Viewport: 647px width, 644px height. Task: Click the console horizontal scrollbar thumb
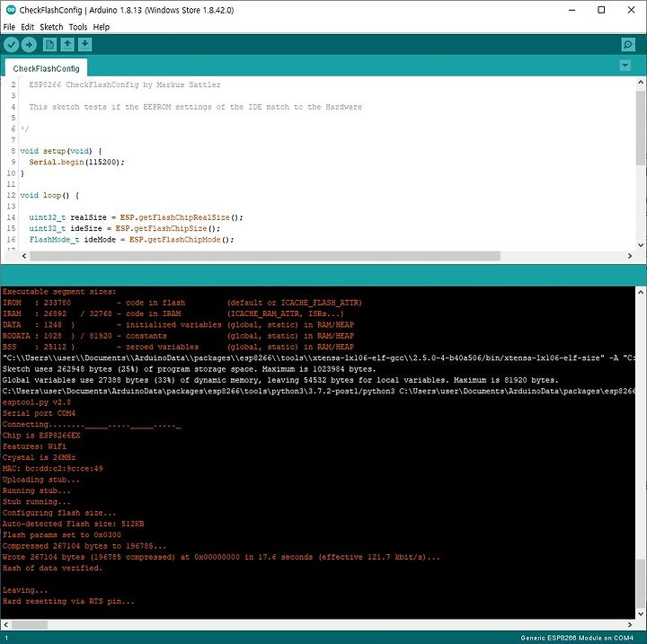coord(30,624)
